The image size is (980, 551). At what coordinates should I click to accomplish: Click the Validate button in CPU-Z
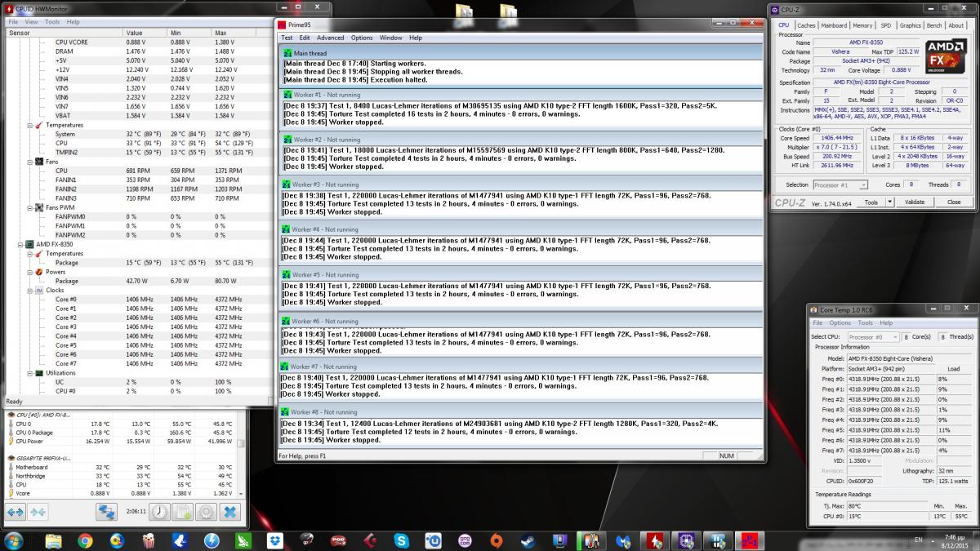915,202
